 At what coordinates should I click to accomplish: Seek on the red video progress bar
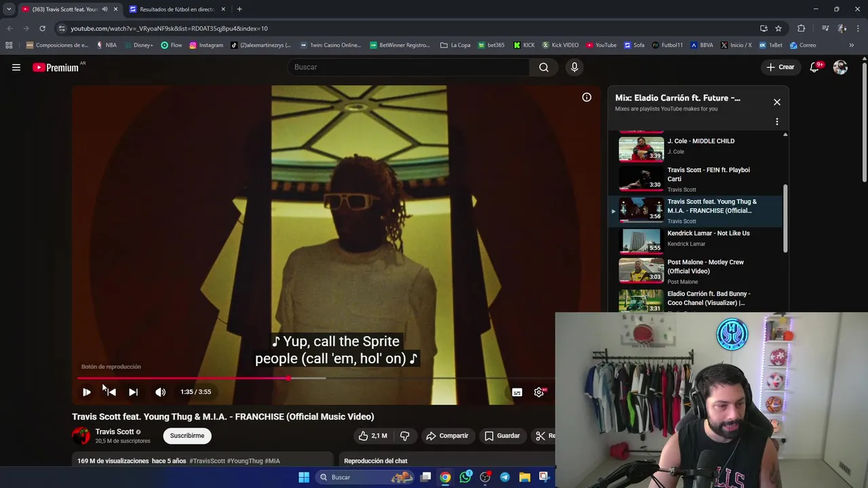coord(315,378)
